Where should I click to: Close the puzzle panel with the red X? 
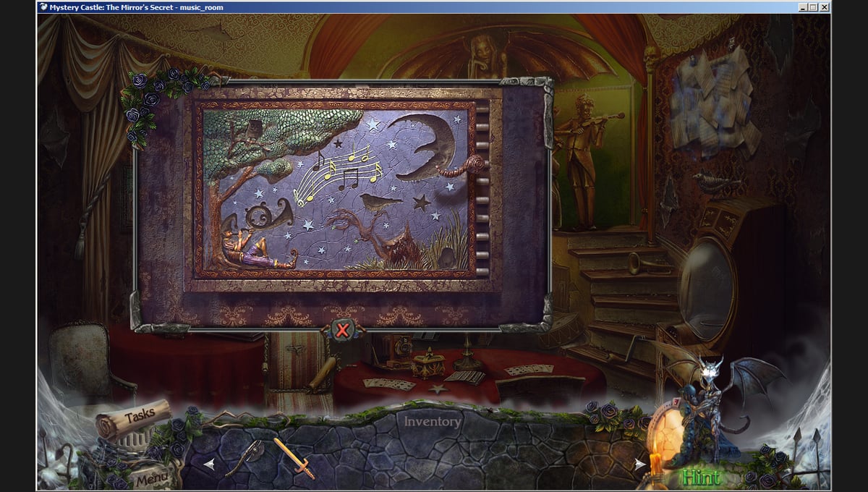click(x=343, y=331)
